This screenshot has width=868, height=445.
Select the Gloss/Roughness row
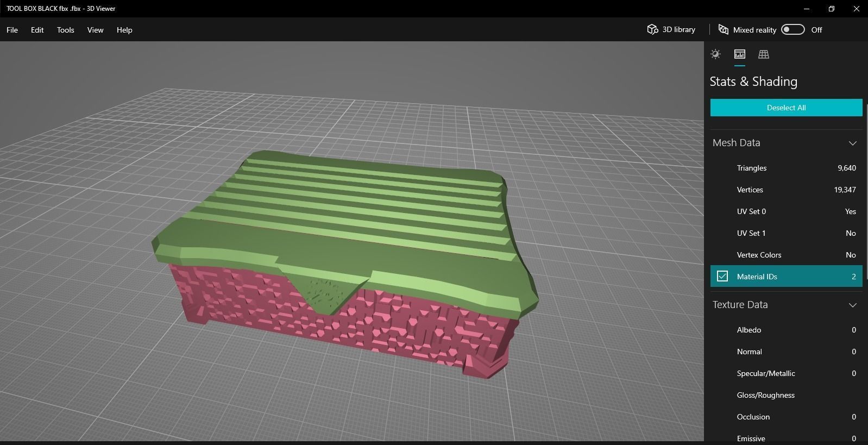pos(786,395)
